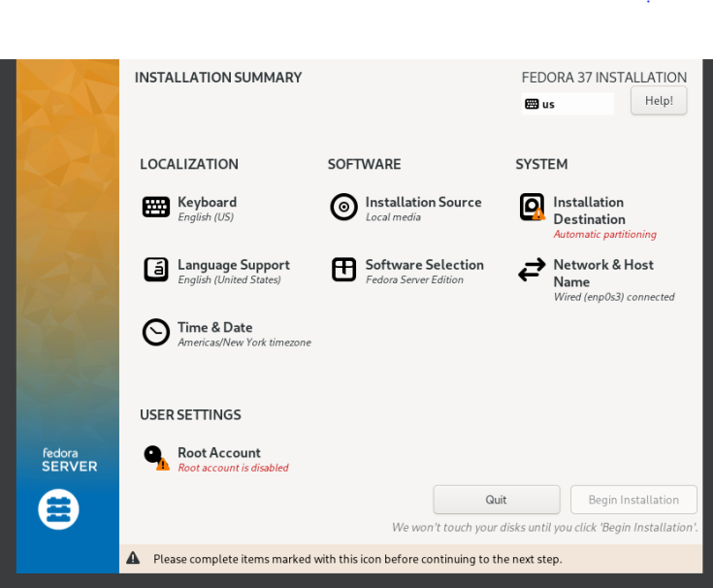The height and width of the screenshot is (588, 713).
Task: Select the 'Root account is disabled' text
Action: click(233, 468)
